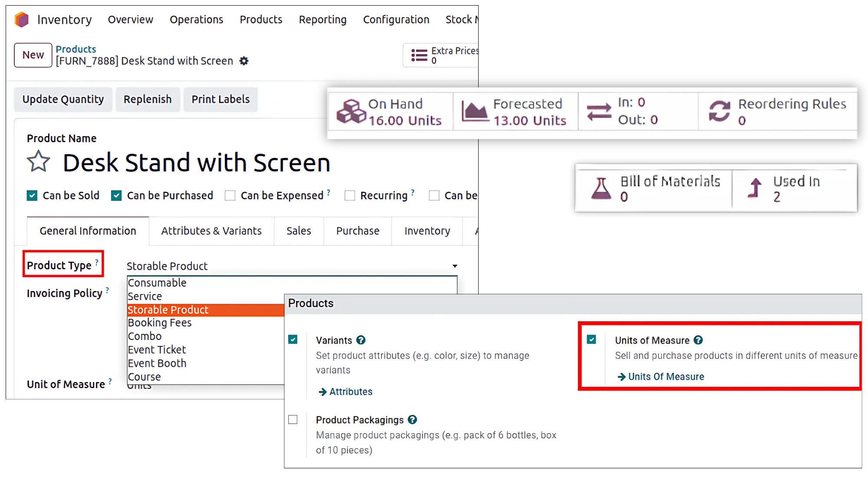Select Consumable in product type list
Screen dimensions: 868x477
(x=157, y=283)
